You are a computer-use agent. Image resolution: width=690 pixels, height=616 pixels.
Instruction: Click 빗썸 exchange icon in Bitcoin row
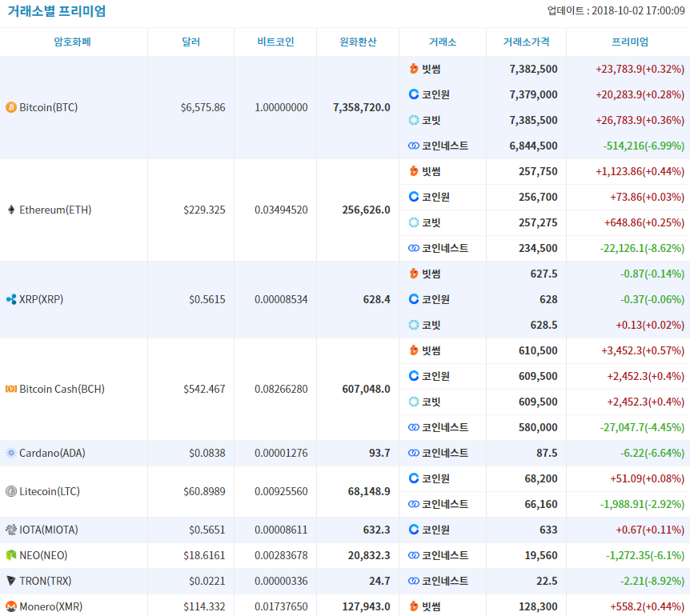pos(414,69)
